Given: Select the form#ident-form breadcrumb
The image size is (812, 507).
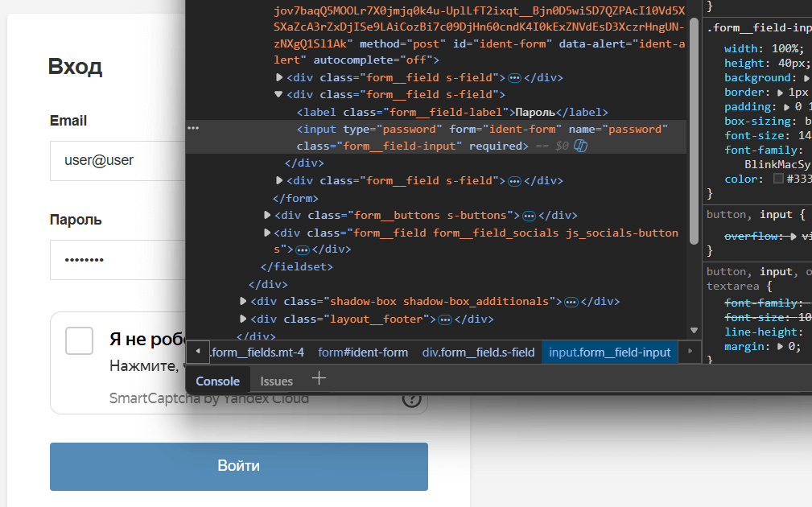Looking at the screenshot, I should click(363, 352).
